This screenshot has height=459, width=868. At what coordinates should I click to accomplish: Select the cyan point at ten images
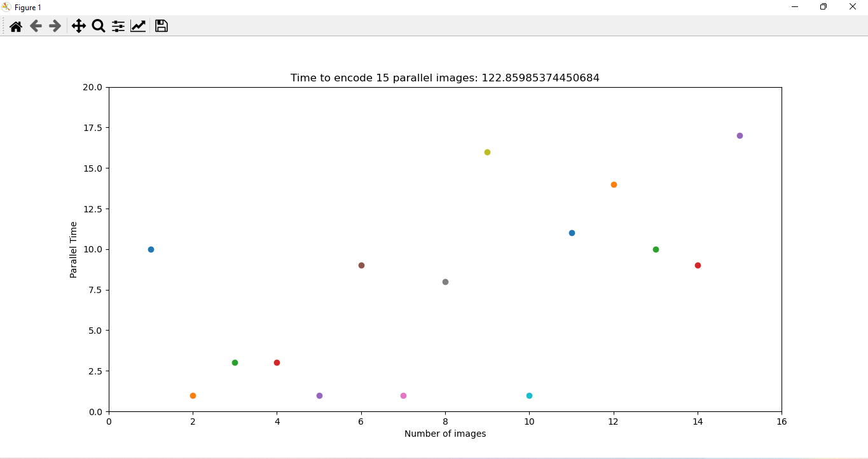click(529, 395)
